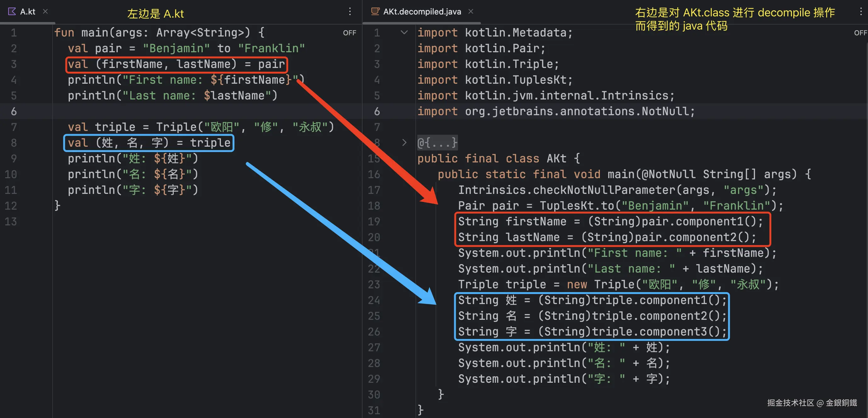The width and height of the screenshot is (868, 418).
Task: Click the Java file icon on AKt.decompiled.java tab
Action: tap(375, 11)
